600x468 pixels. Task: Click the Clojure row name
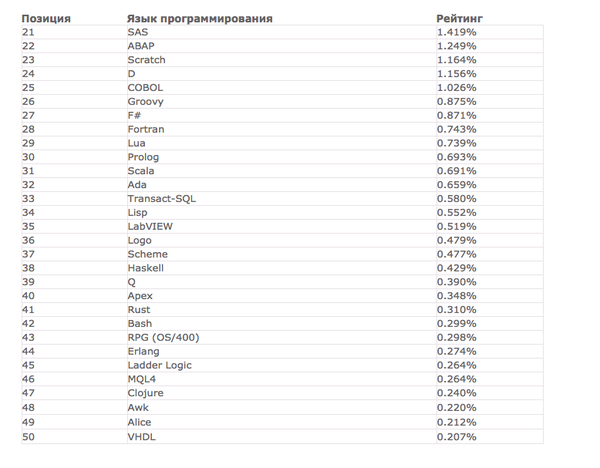tap(145, 393)
